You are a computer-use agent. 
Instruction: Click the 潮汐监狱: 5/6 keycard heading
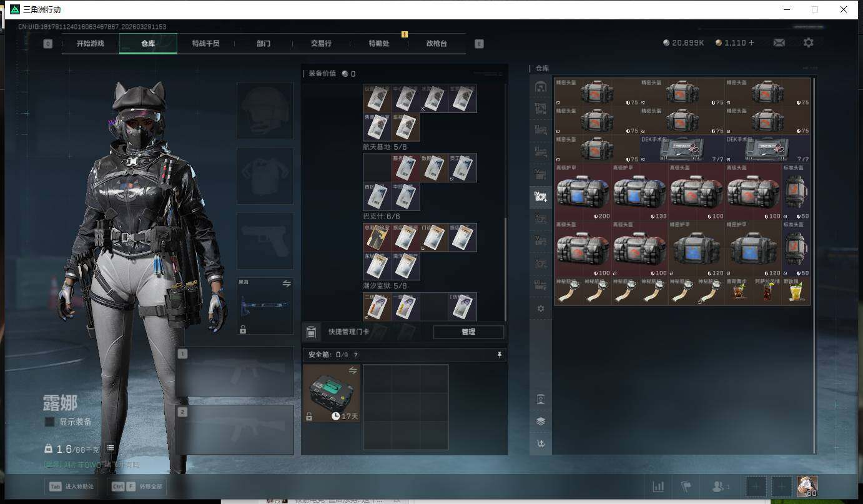point(385,286)
